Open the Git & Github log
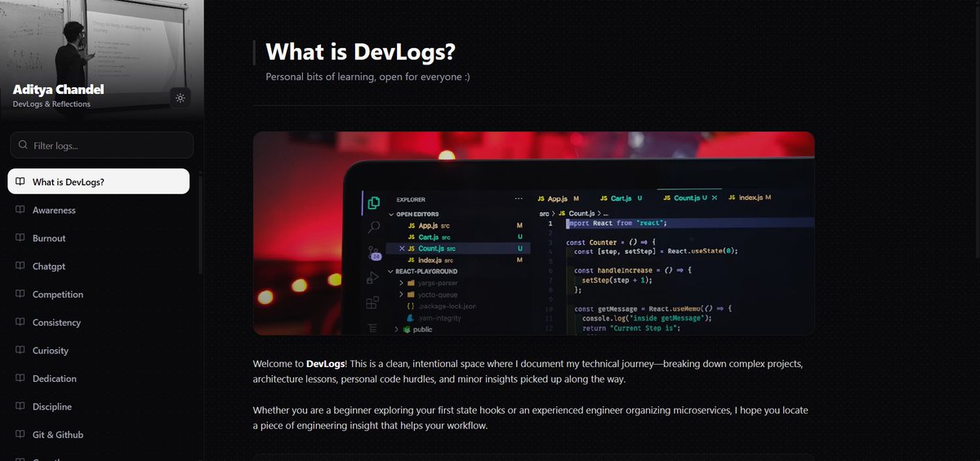The height and width of the screenshot is (461, 980). (99, 435)
